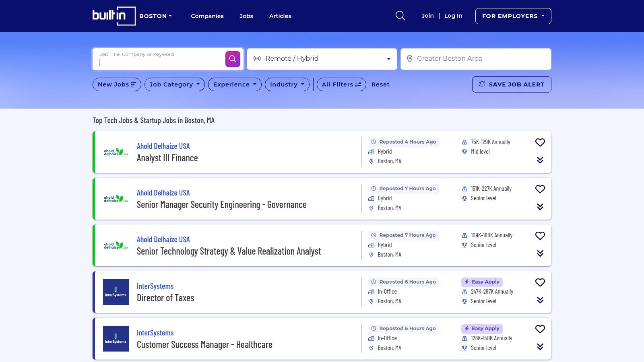Open the Director of Taxes job title

point(165,298)
